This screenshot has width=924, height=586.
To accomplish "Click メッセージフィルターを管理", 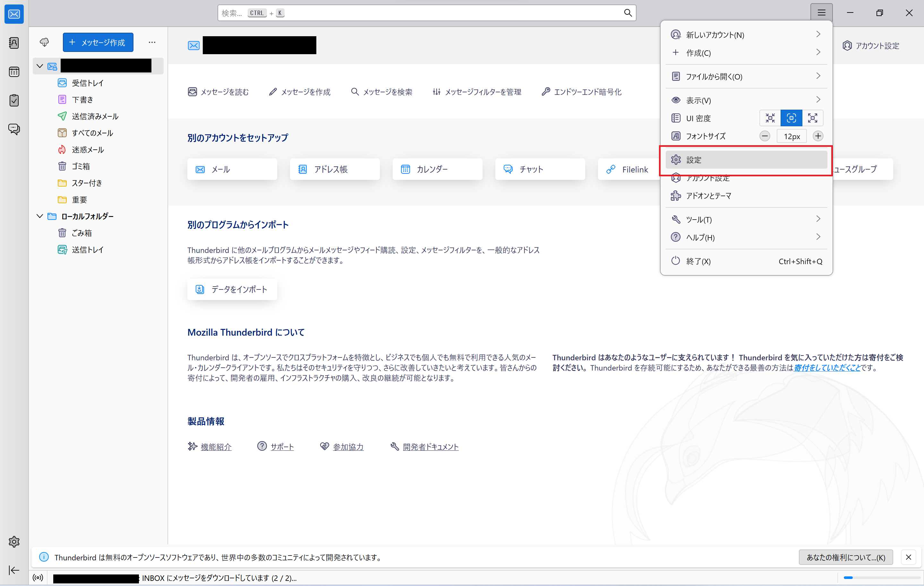I will [476, 92].
